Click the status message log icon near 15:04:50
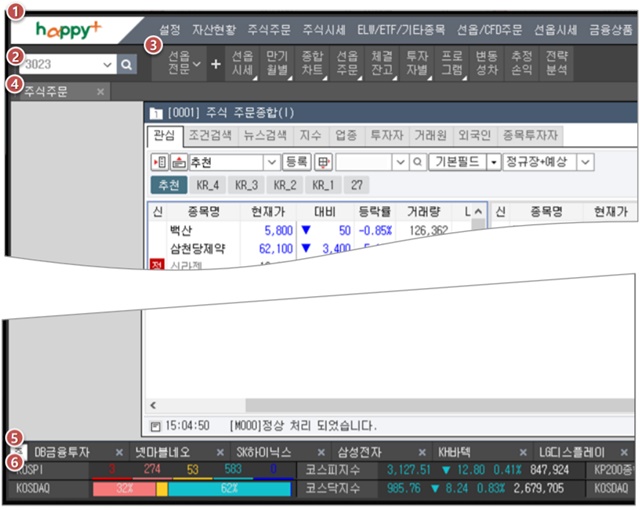This screenshot has width=640, height=510. pos(156,426)
